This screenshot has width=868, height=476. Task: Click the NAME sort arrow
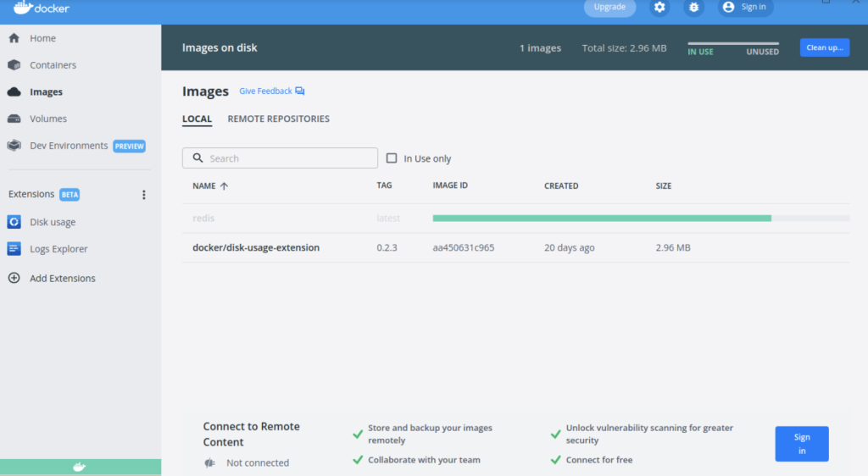[224, 185]
